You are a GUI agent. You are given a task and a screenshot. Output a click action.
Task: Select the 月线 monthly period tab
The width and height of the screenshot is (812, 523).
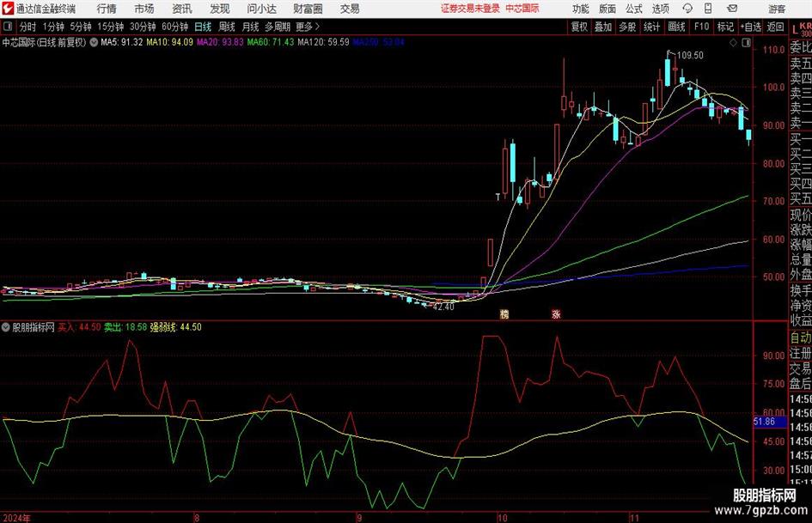pyautogui.click(x=251, y=27)
